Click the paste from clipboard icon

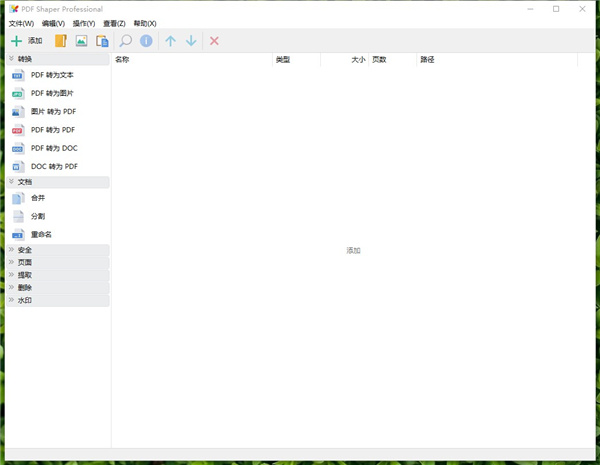coord(102,41)
